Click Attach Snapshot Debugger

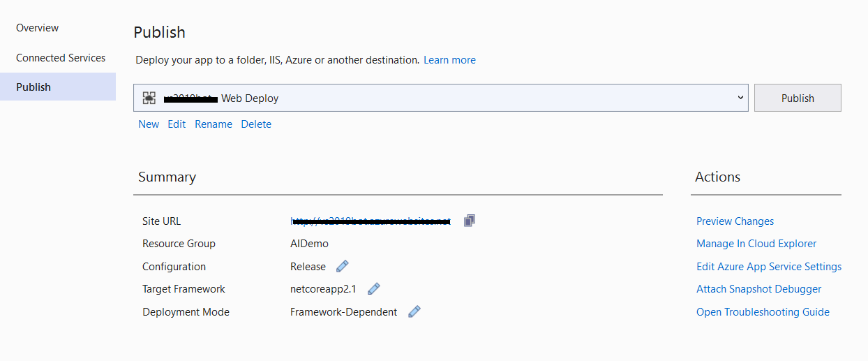pyautogui.click(x=758, y=289)
